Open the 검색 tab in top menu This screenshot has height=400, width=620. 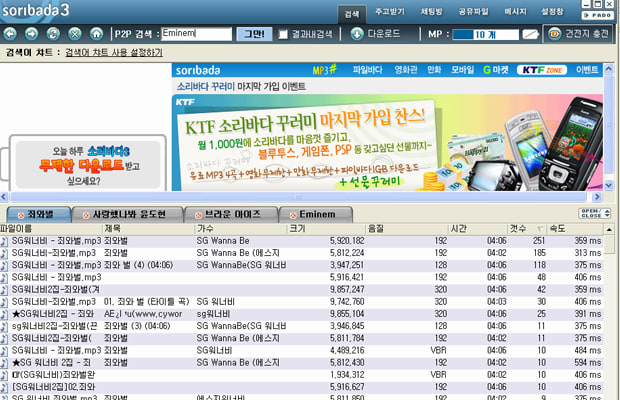(351, 14)
